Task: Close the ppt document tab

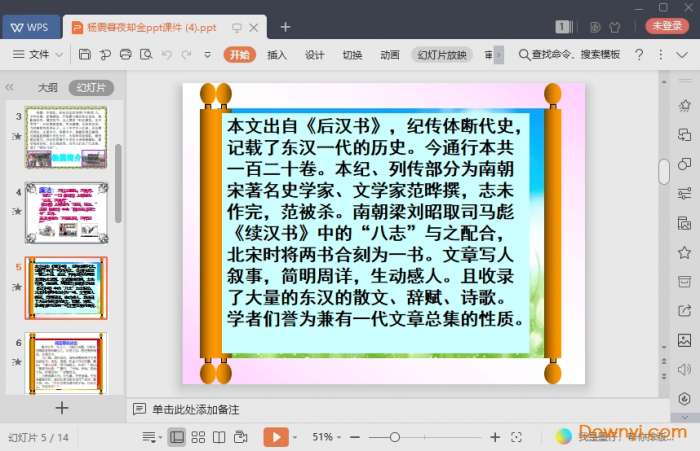Action: click(x=254, y=28)
